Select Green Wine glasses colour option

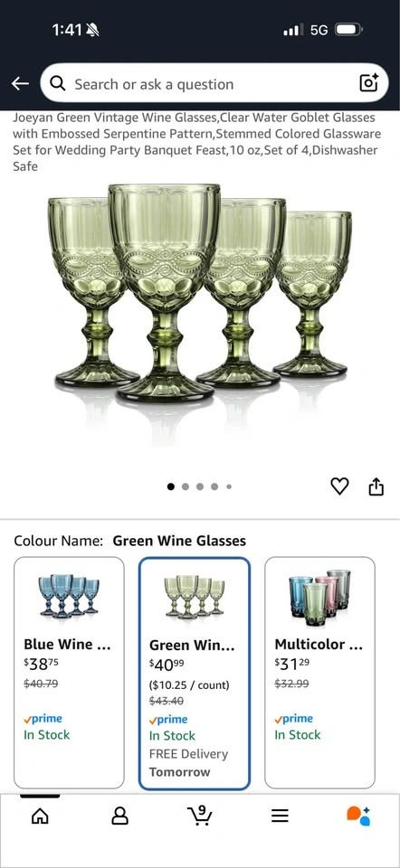(x=195, y=673)
